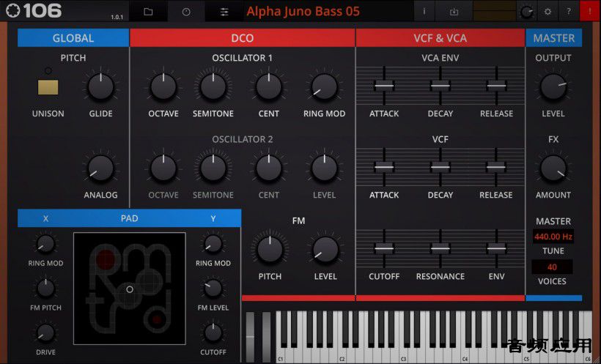Click Oscillator 1 Octave knob
Screen dimensions: 601x364
(x=163, y=87)
